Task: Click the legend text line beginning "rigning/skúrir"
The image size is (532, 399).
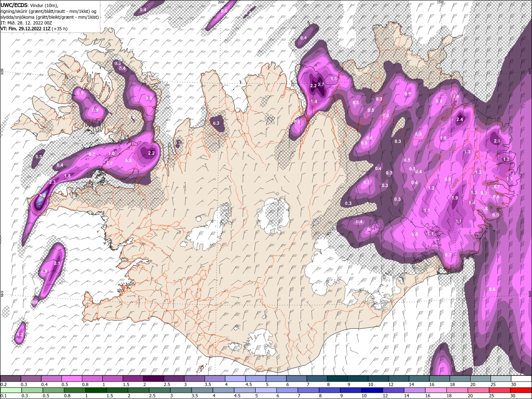Action: coord(49,11)
